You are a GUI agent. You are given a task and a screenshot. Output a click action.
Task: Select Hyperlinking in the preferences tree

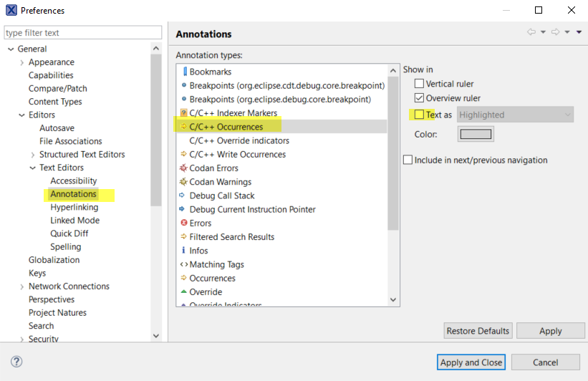(x=74, y=207)
